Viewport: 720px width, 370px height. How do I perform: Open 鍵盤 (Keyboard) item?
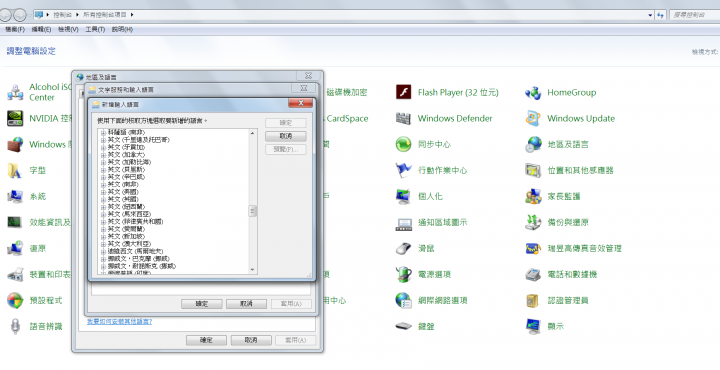[x=415, y=326]
